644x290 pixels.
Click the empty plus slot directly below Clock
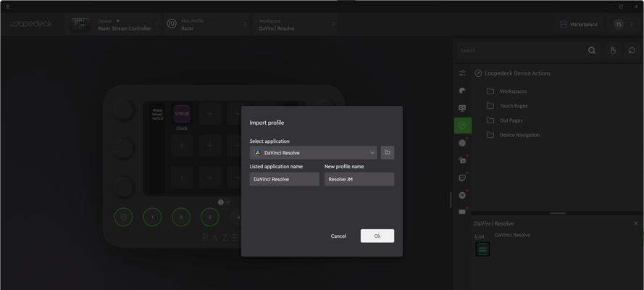[x=182, y=146]
